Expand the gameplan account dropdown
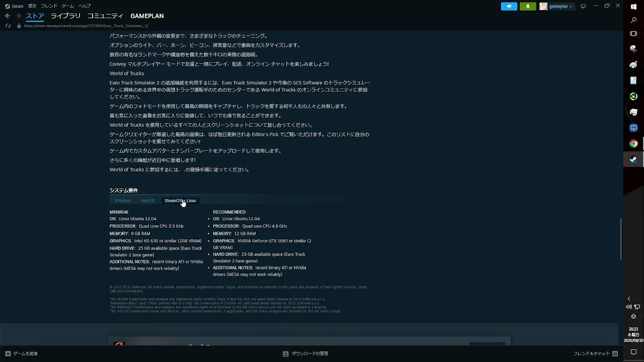644x362 pixels. 560,7
